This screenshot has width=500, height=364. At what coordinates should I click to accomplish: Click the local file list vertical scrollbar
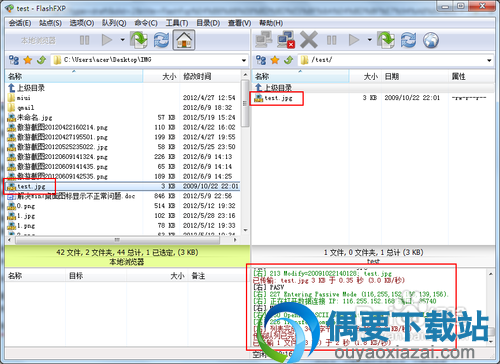point(245,153)
